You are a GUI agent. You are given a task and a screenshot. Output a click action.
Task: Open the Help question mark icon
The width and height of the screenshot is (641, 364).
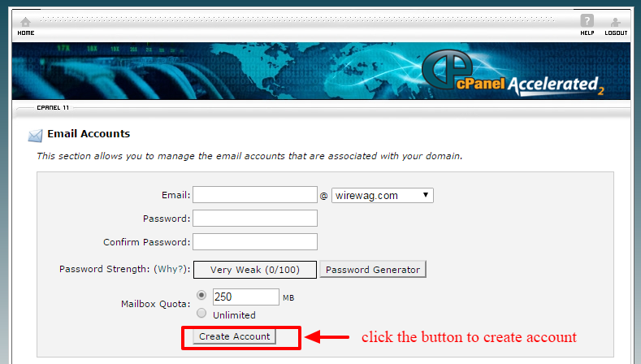tap(587, 20)
